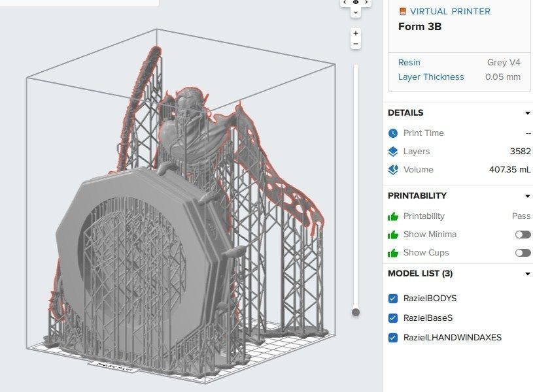Select the Form 3B printer name
533x392 pixels.
point(420,27)
